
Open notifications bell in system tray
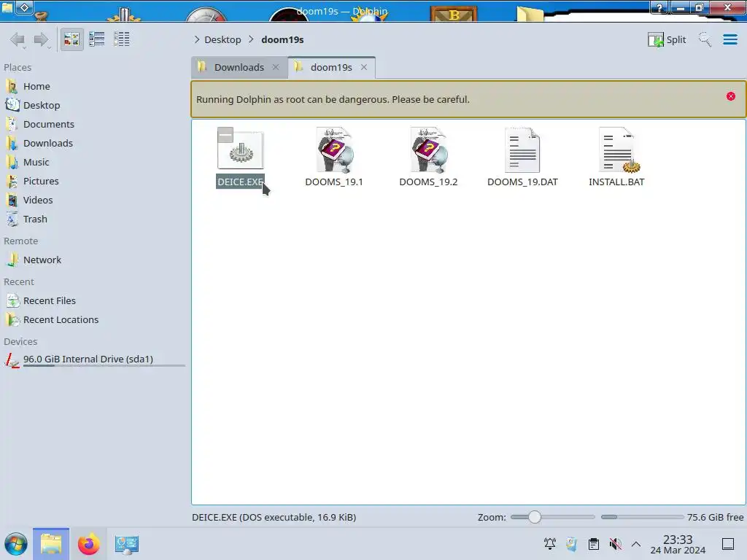point(550,544)
